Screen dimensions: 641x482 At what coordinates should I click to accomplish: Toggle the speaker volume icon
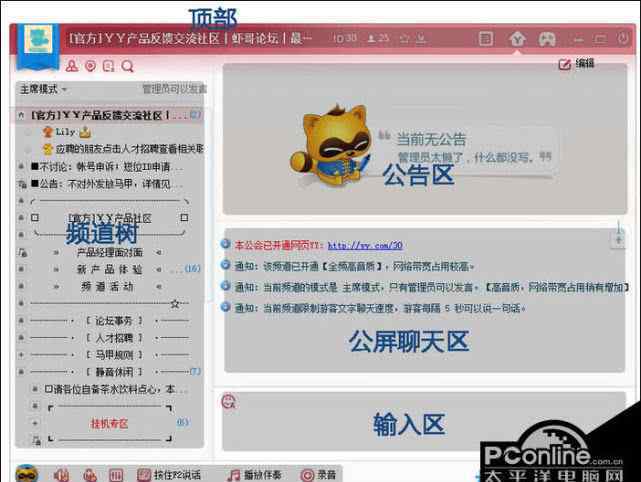click(62, 475)
